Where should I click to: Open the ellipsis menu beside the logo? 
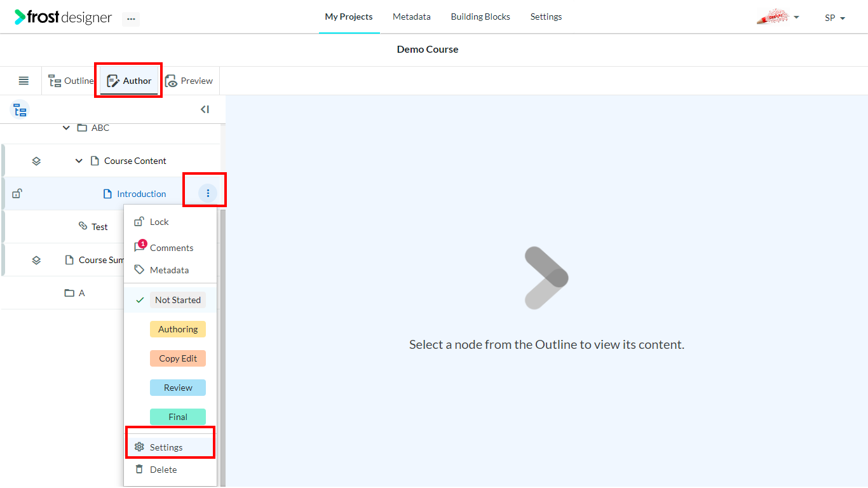coord(131,18)
